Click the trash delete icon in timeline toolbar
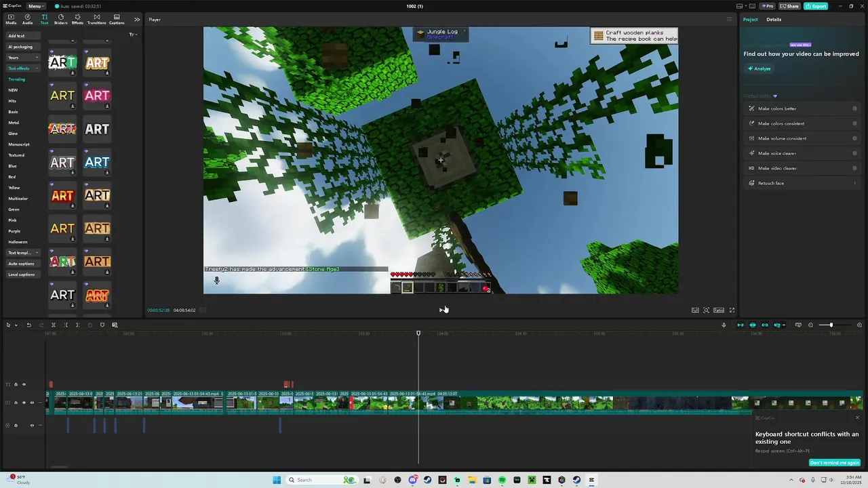The width and height of the screenshot is (868, 488). (90, 325)
